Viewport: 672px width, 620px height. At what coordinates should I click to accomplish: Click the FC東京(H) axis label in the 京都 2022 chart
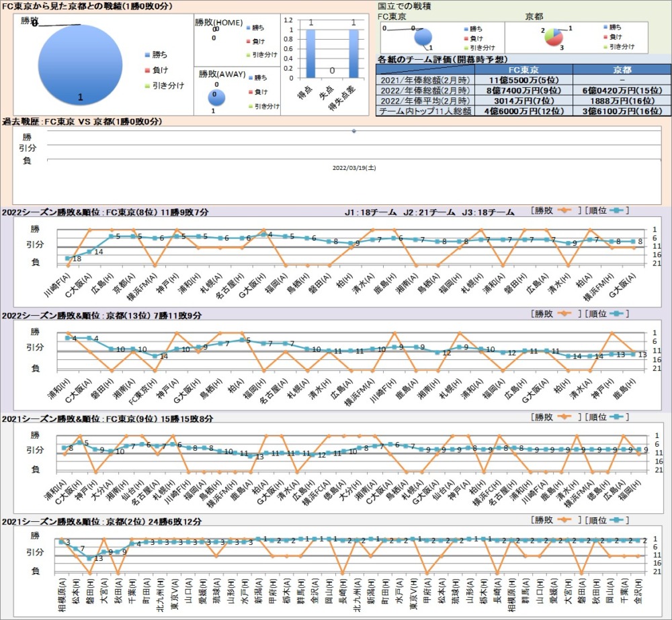coord(143,391)
